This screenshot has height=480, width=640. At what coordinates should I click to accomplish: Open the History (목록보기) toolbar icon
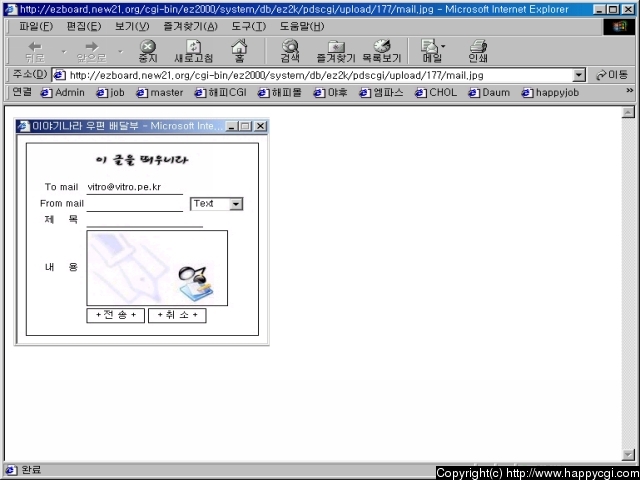[x=381, y=51]
